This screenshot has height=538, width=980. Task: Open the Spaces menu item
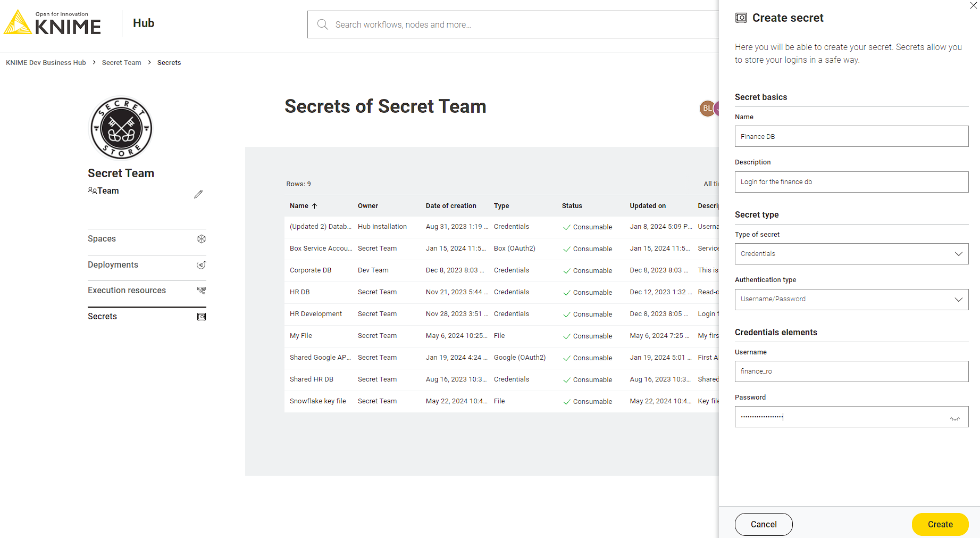coord(147,239)
